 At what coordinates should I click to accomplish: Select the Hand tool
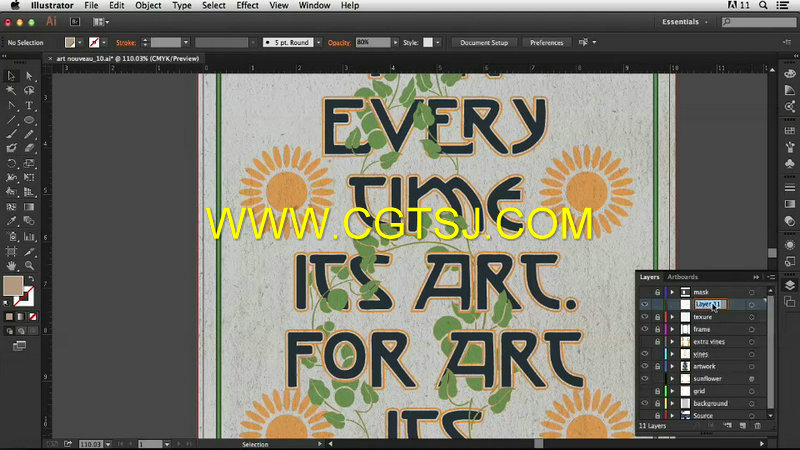[11, 266]
